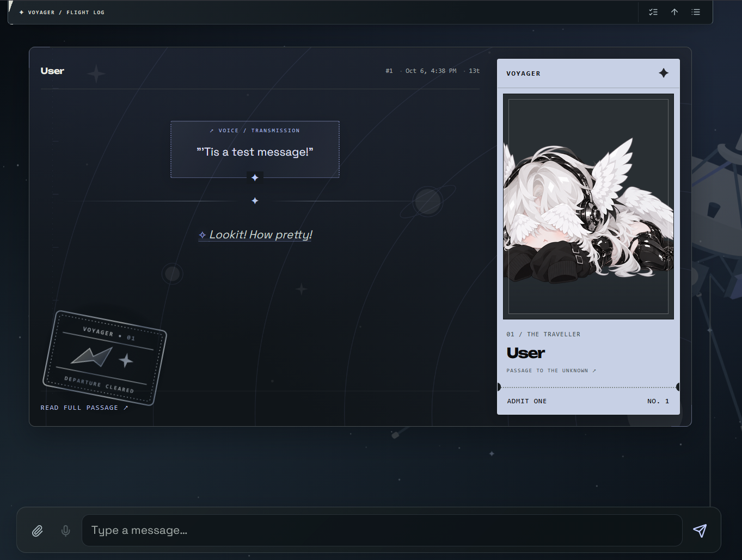The width and height of the screenshot is (742, 560).
Task: Select the '#1' message number
Action: pyautogui.click(x=389, y=71)
